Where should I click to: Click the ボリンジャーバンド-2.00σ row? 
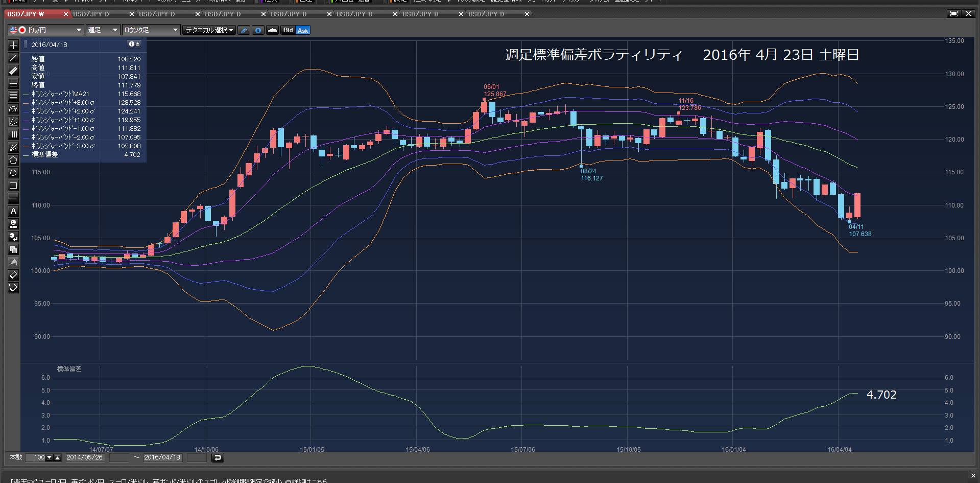82,137
